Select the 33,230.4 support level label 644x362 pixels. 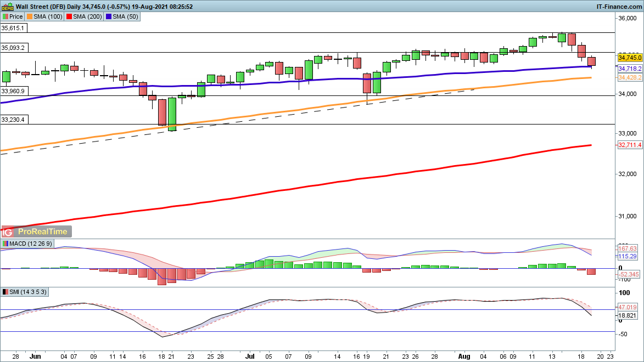coord(13,119)
